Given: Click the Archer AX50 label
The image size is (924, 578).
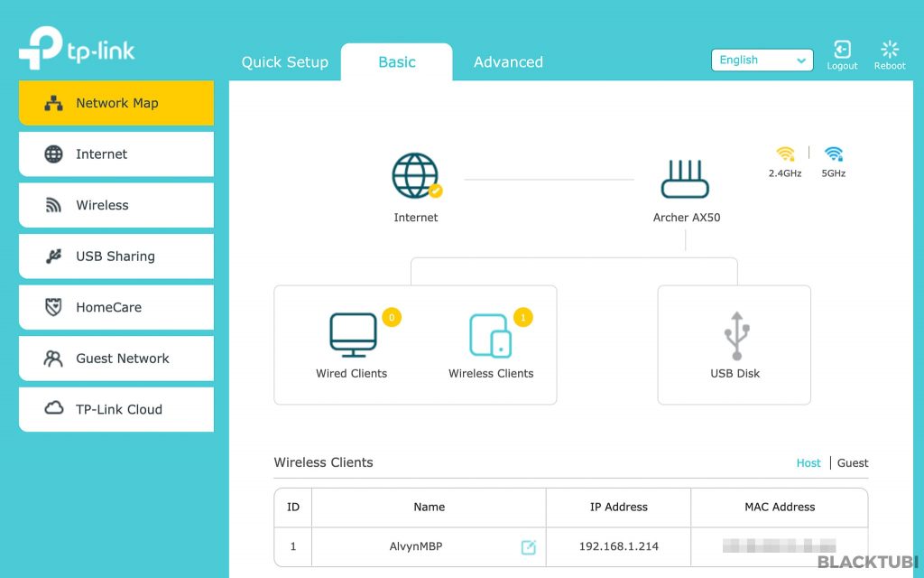Looking at the screenshot, I should point(687,218).
